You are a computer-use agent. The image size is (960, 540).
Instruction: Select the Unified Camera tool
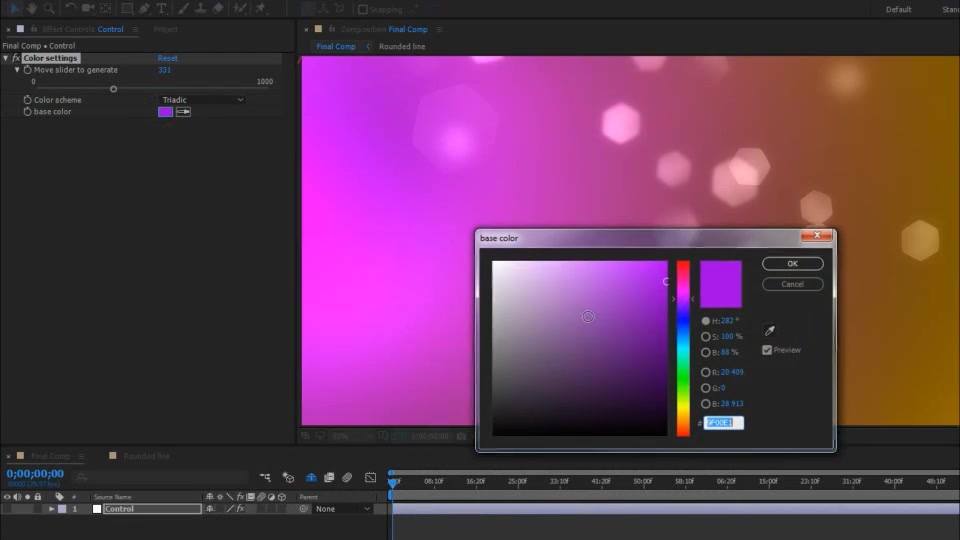pyautogui.click(x=88, y=8)
